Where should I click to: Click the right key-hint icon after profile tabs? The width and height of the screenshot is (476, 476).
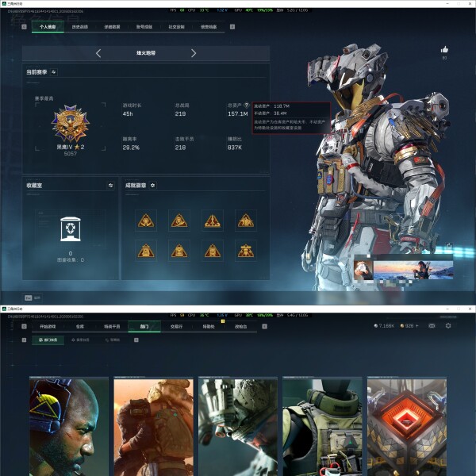point(232,27)
